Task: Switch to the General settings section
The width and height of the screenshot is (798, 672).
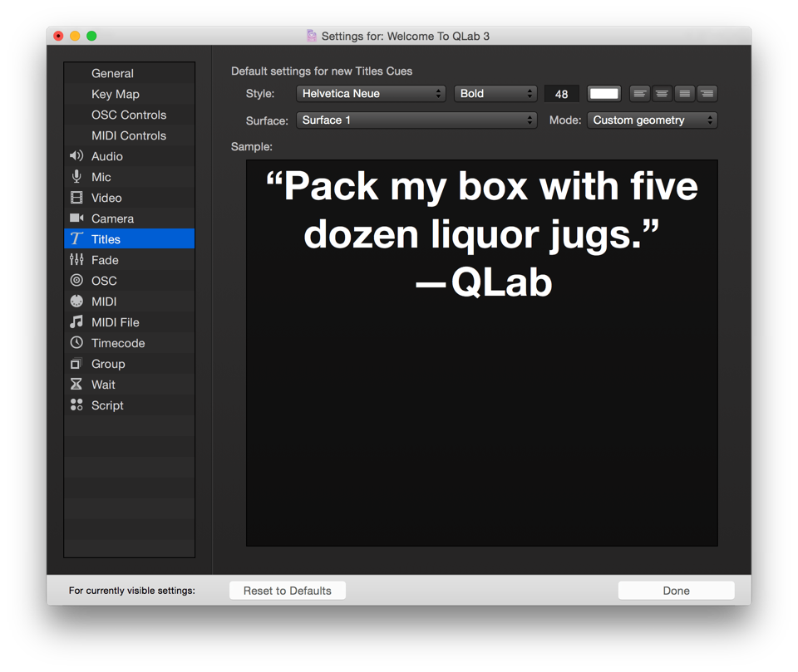Action: 112,73
